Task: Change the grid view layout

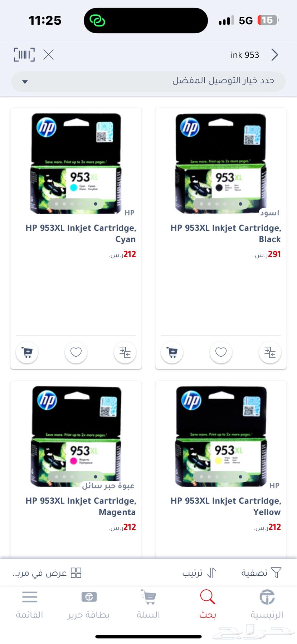Action: pos(47,573)
